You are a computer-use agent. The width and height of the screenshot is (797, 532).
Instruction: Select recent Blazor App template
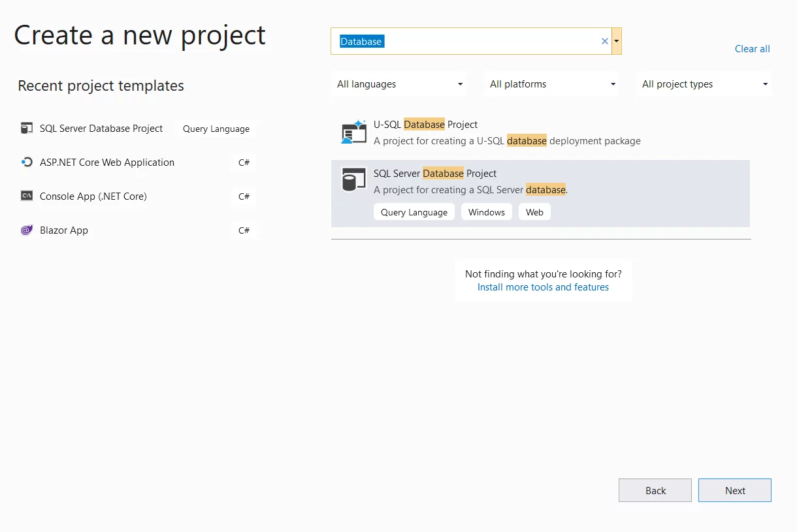[64, 230]
